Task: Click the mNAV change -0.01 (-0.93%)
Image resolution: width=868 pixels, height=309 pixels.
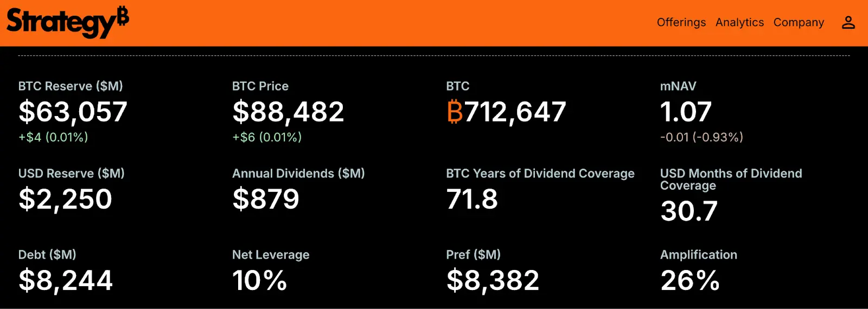Action: click(701, 137)
